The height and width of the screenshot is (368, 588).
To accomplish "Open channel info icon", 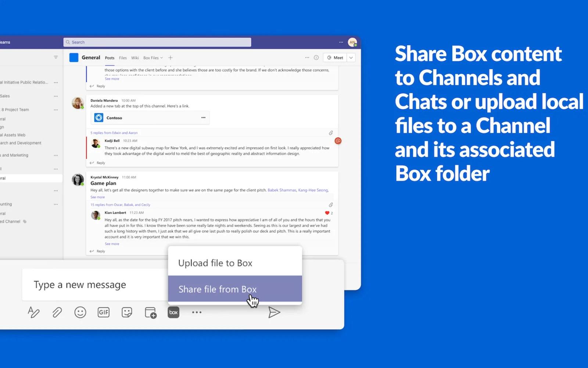I will coord(316,58).
